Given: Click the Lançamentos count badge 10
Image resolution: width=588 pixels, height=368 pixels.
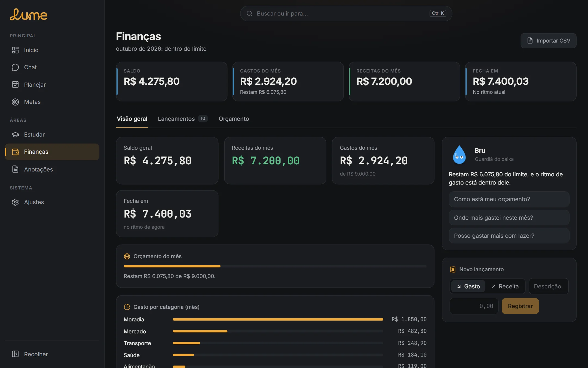Looking at the screenshot, I should tap(203, 119).
